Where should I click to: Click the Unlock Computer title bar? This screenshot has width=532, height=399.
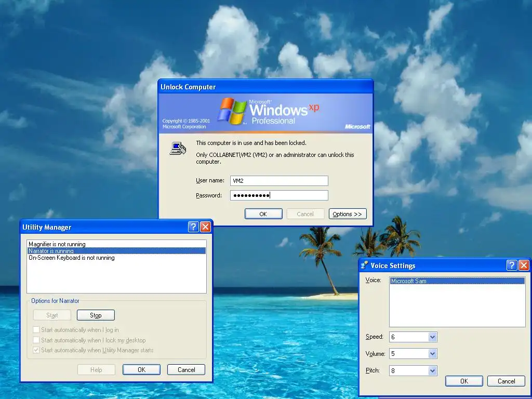pos(265,87)
